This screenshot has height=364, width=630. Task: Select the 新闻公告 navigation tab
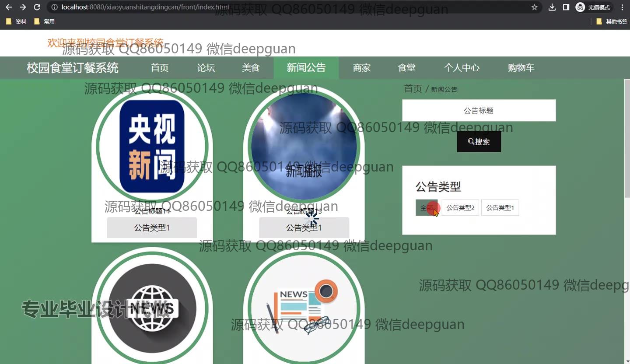pos(306,68)
